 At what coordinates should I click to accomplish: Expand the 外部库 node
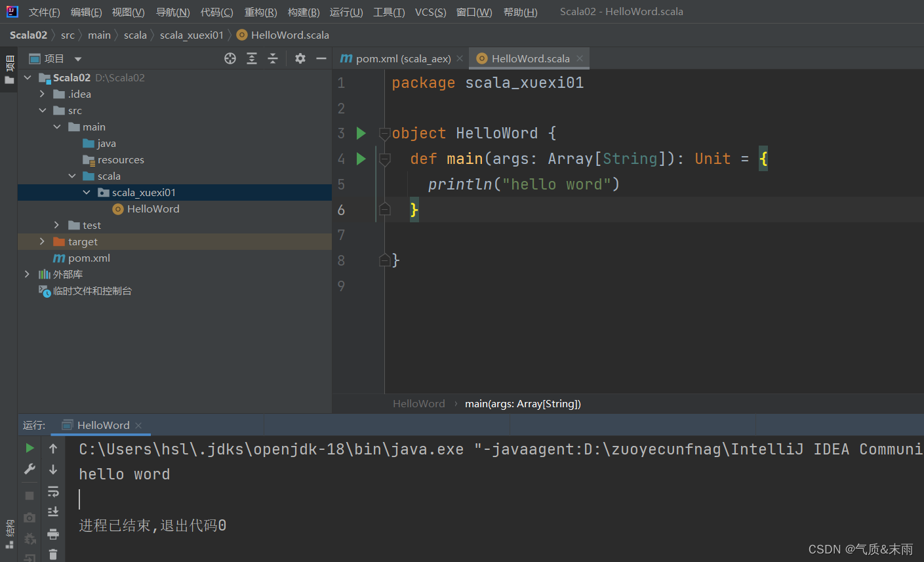click(x=27, y=274)
